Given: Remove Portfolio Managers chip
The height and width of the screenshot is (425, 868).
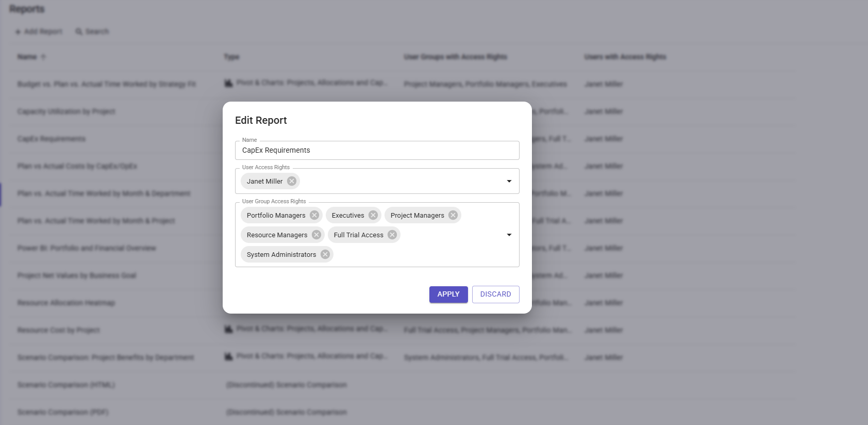Looking at the screenshot, I should pyautogui.click(x=314, y=215).
